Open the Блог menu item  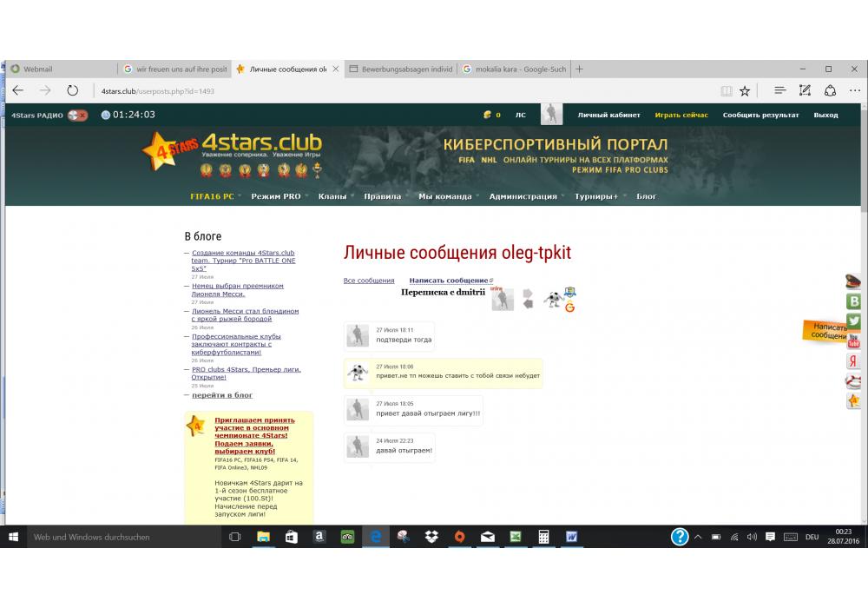[x=647, y=196]
